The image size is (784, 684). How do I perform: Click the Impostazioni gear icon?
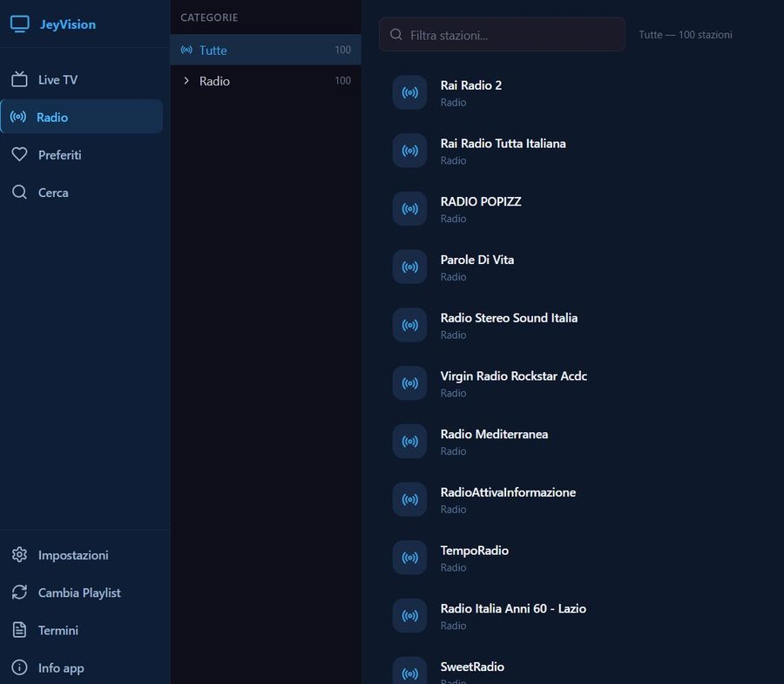[19, 554]
